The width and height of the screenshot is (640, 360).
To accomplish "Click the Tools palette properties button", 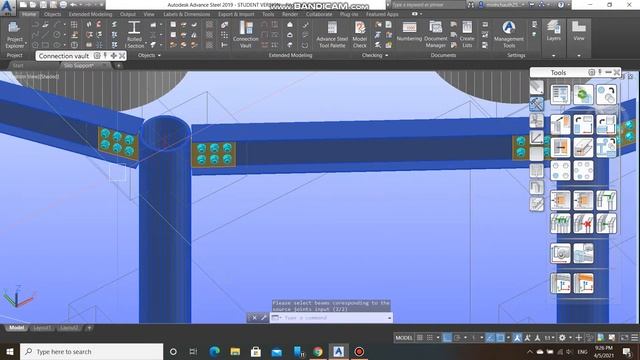I will click(591, 72).
